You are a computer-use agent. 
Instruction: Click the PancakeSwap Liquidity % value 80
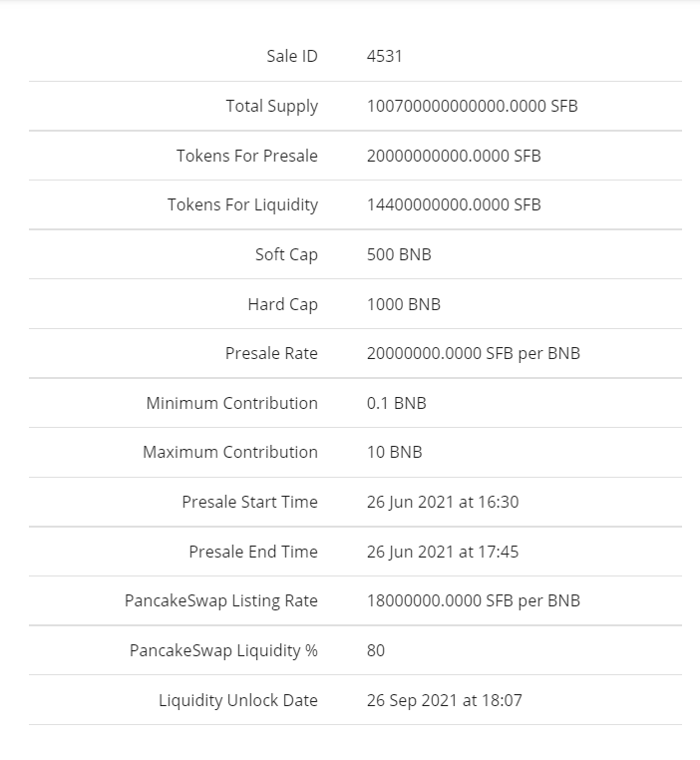(x=376, y=651)
